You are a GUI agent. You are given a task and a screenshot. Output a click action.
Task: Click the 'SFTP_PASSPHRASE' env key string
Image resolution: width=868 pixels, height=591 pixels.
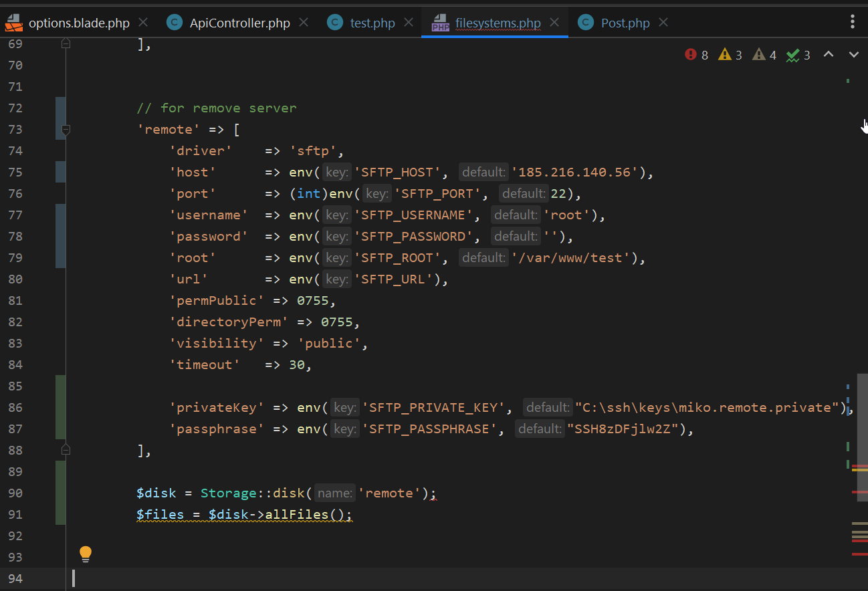[429, 429]
